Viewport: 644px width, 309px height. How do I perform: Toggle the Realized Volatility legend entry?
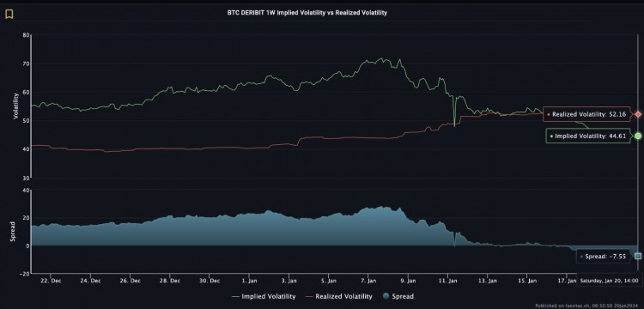point(339,296)
